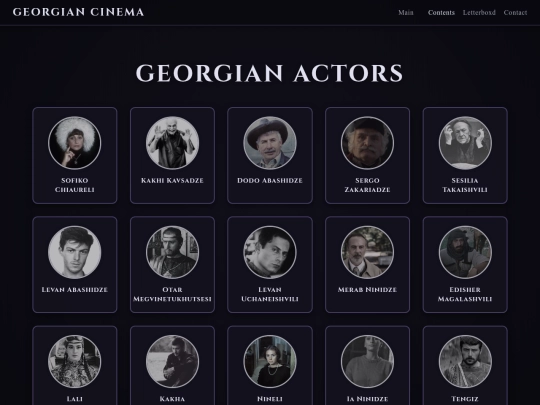Image resolution: width=540 pixels, height=405 pixels.
Task: Open the Main navigation link
Action: click(x=406, y=12)
